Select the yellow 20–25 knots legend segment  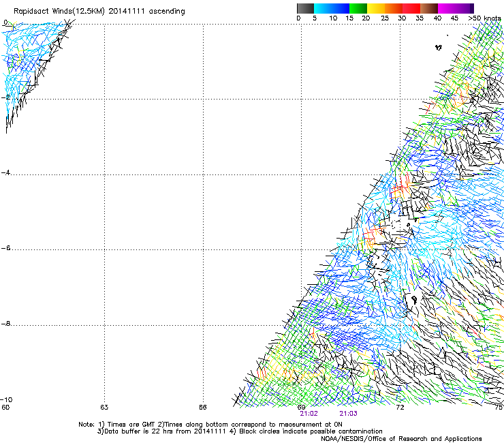[x=376, y=8]
